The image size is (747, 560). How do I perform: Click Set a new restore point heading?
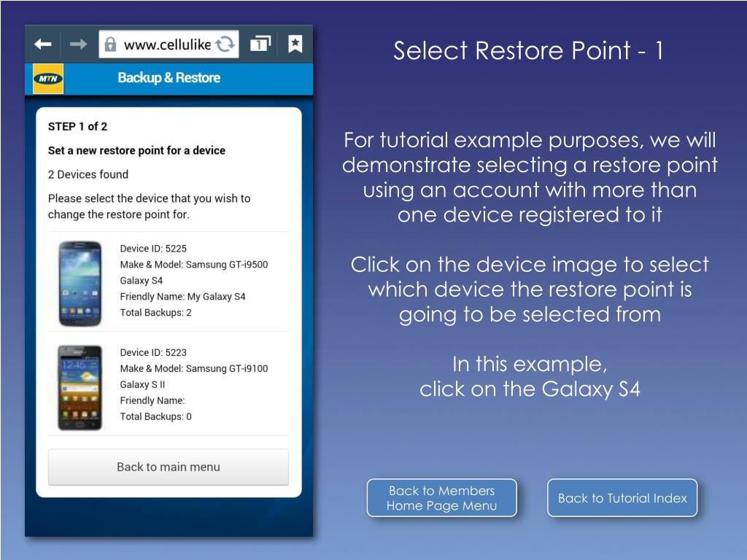[136, 150]
